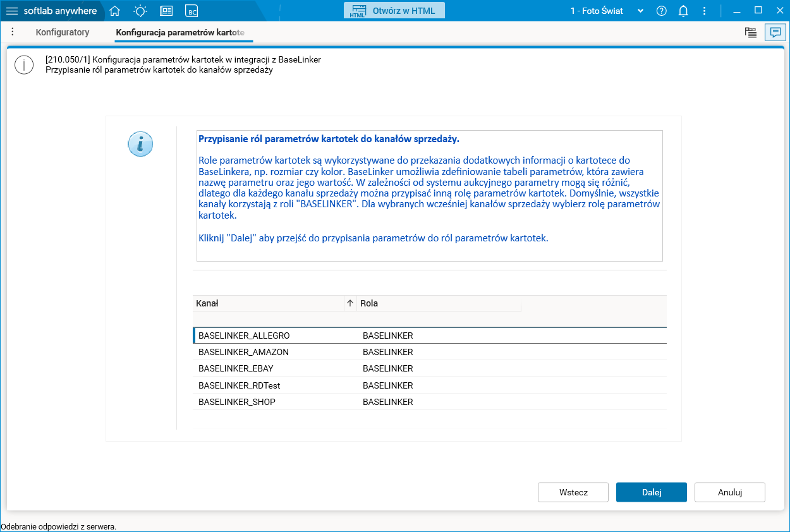Viewport: 790px width, 532px height.
Task: Select the BASELINKER_RDTest row
Action: tap(430, 385)
